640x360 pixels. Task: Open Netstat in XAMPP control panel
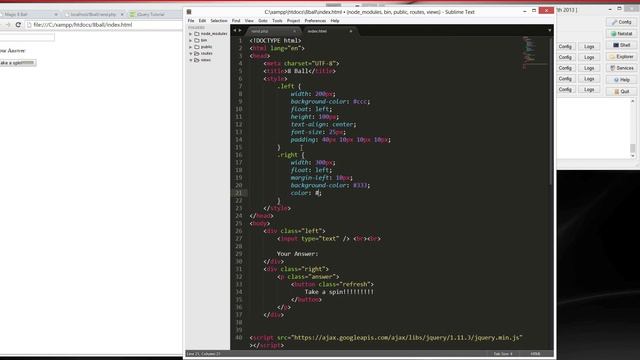[621, 33]
